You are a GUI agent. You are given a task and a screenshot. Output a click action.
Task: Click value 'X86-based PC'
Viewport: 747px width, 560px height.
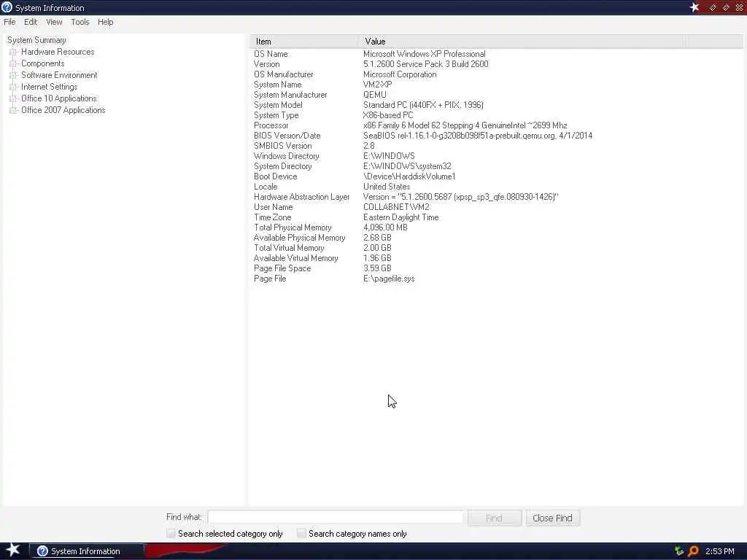tap(388, 115)
